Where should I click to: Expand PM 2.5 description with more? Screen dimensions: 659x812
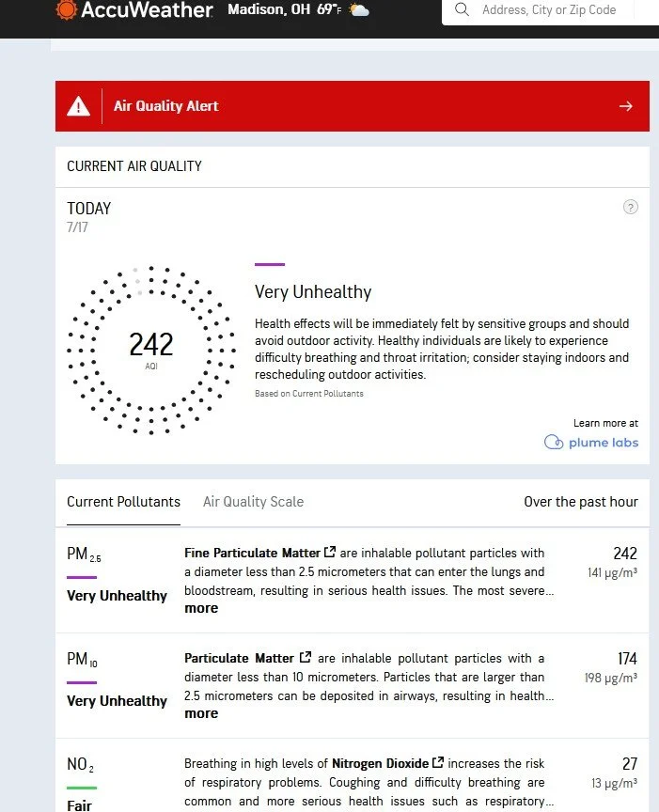coord(201,608)
